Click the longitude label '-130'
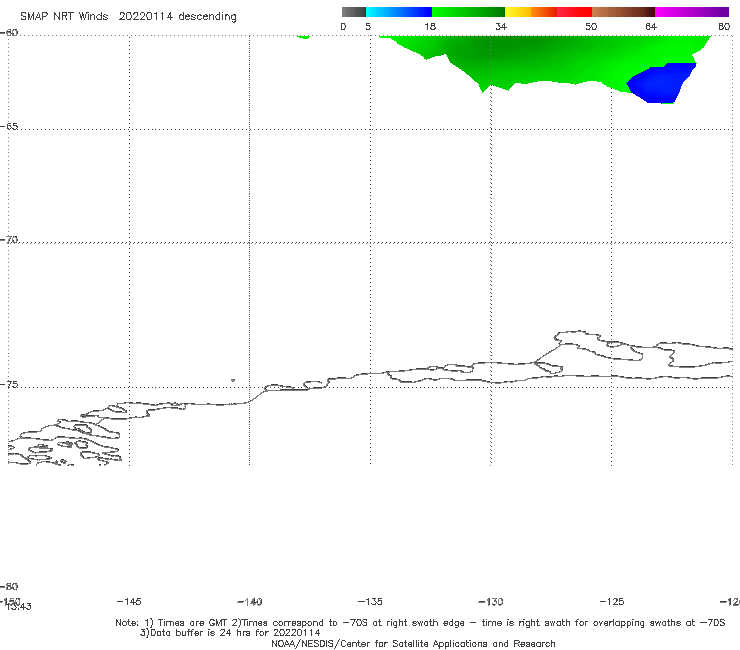The width and height of the screenshot is (740, 650). click(x=491, y=601)
